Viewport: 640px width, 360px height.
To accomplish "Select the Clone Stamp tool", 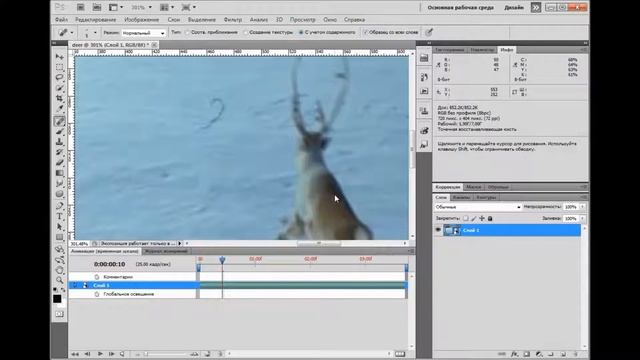I will pos(60,142).
